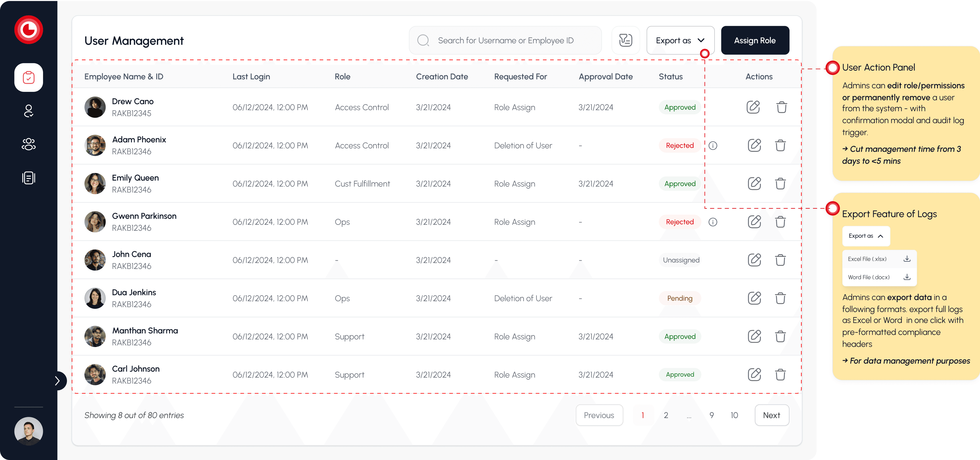The width and height of the screenshot is (980, 460).
Task: Click the filter checklist icon beside search
Action: tap(625, 40)
